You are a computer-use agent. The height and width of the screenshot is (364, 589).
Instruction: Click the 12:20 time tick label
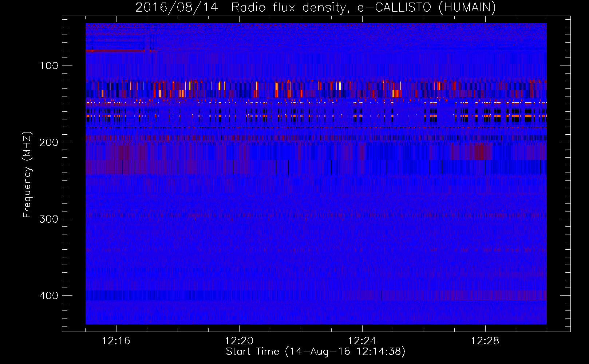pyautogui.click(x=239, y=341)
